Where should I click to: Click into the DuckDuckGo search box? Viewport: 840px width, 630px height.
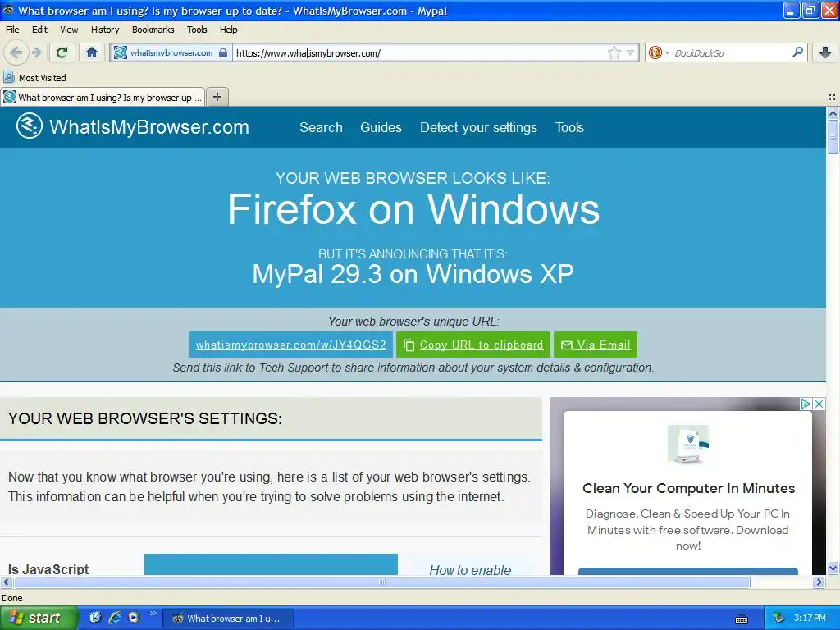point(731,52)
